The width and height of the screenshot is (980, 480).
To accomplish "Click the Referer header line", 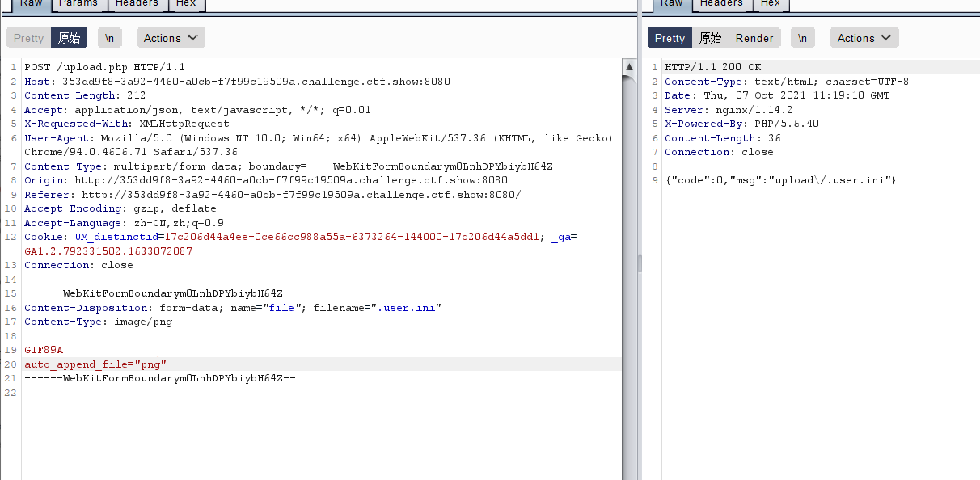I will point(272,195).
